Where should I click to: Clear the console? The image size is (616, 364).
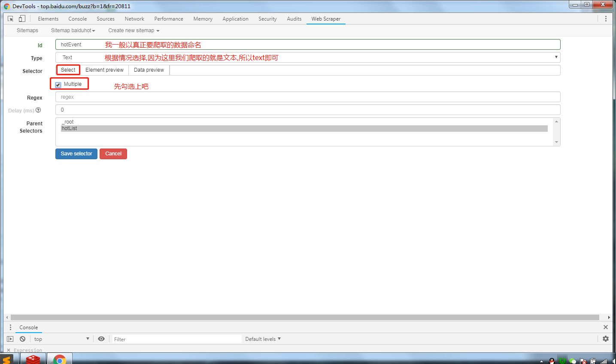pyautogui.click(x=22, y=339)
